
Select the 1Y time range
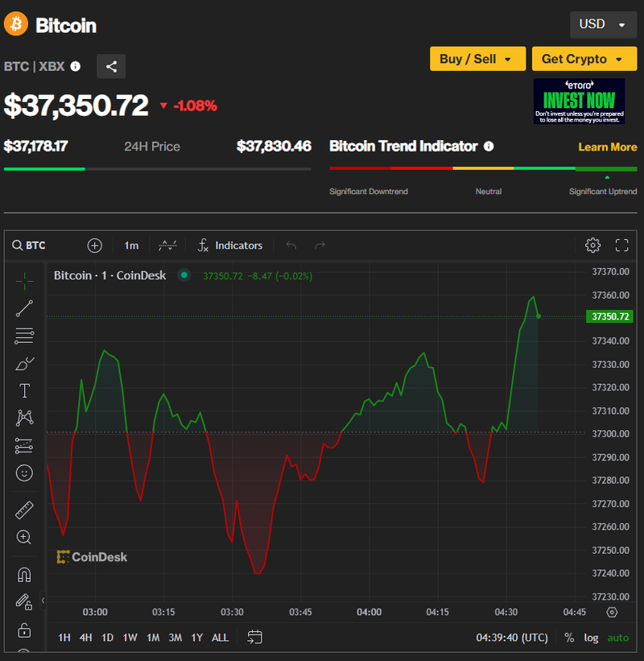pos(196,638)
